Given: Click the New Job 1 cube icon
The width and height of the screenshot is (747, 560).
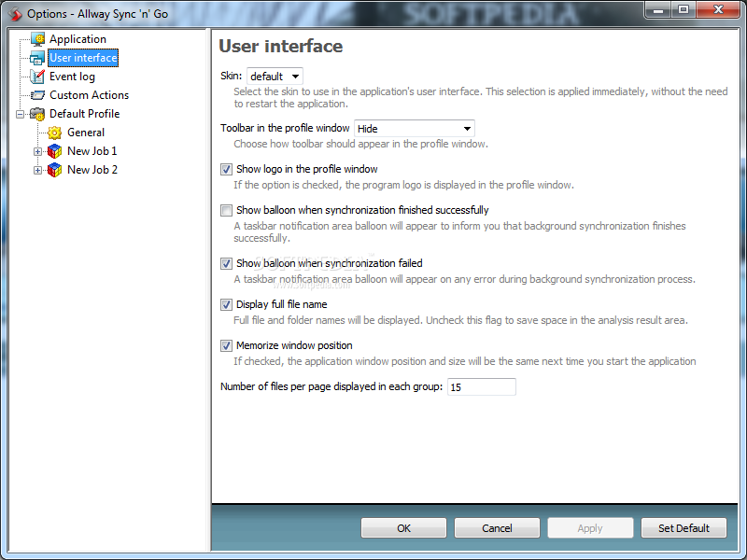Looking at the screenshot, I should pyautogui.click(x=55, y=151).
